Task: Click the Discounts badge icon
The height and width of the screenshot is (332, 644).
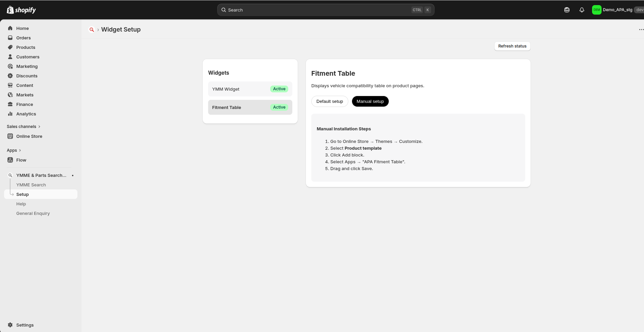Action: click(10, 76)
